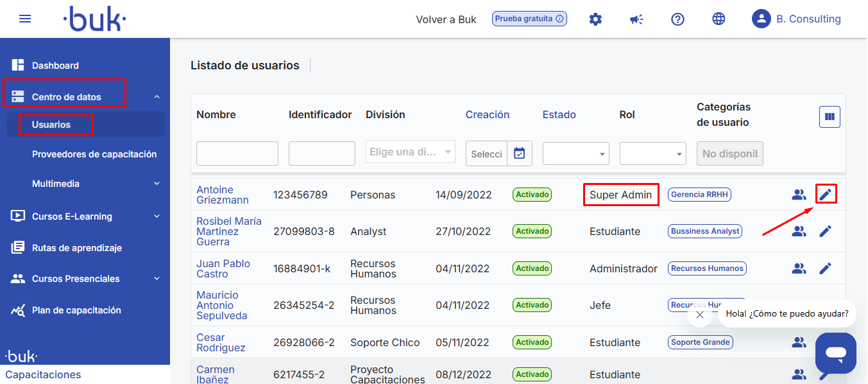Go to Dashboard in the sidebar
The height and width of the screenshot is (384, 868).
pos(55,65)
